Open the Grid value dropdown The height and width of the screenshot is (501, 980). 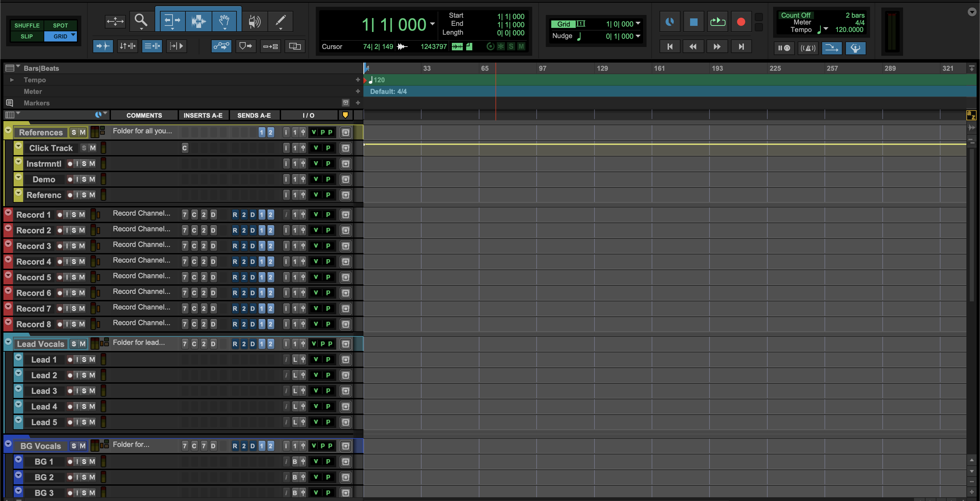click(638, 23)
